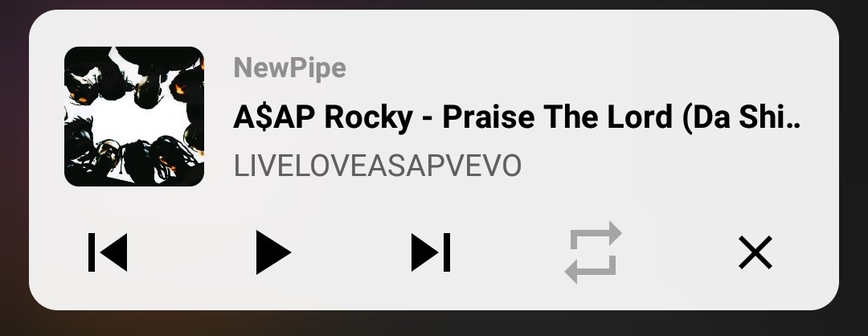The width and height of the screenshot is (868, 336).
Task: Click the NewPipe app name label
Action: (289, 68)
